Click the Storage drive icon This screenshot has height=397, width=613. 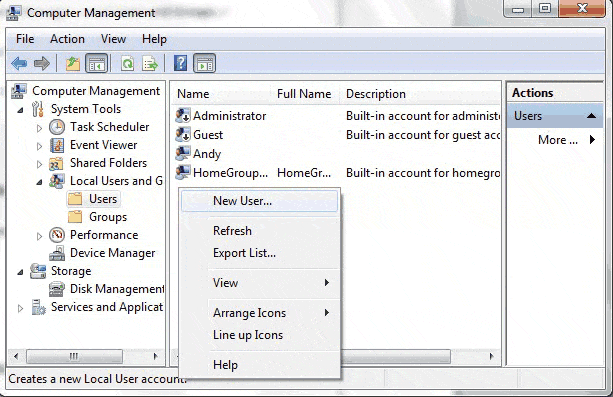[x=38, y=271]
